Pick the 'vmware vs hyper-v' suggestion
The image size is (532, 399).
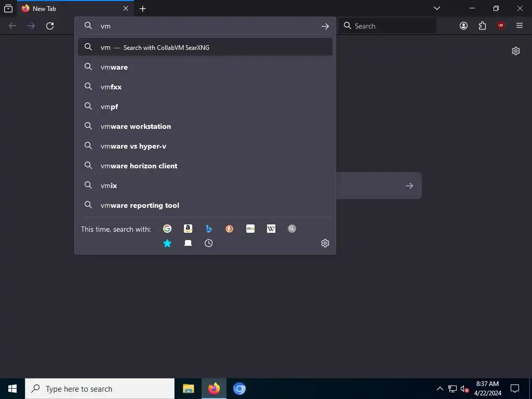point(205,146)
